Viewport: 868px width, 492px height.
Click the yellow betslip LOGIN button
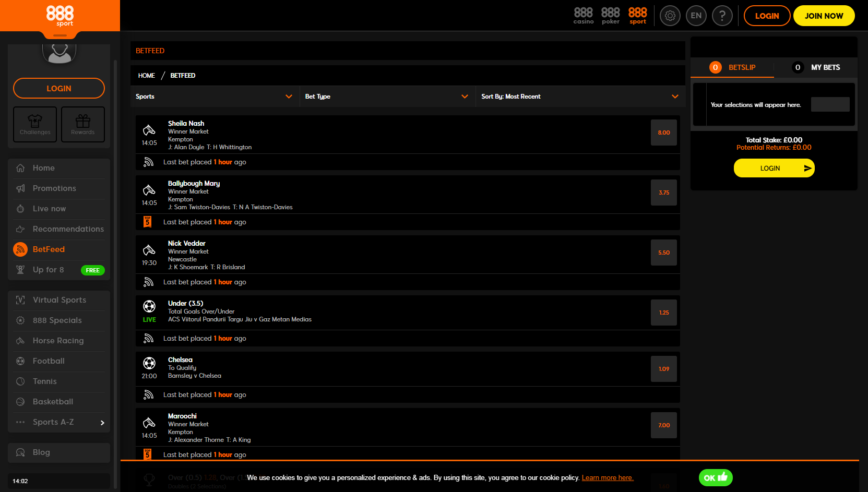point(774,168)
